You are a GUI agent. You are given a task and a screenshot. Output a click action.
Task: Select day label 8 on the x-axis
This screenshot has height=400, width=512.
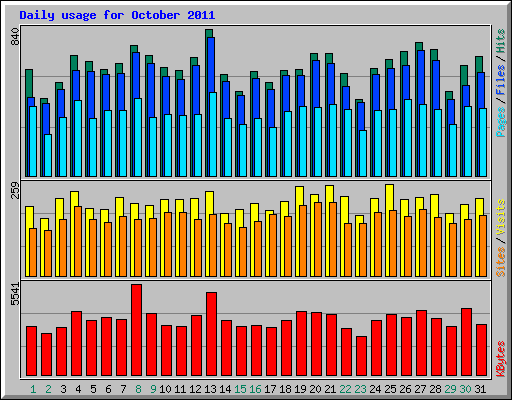138,389
